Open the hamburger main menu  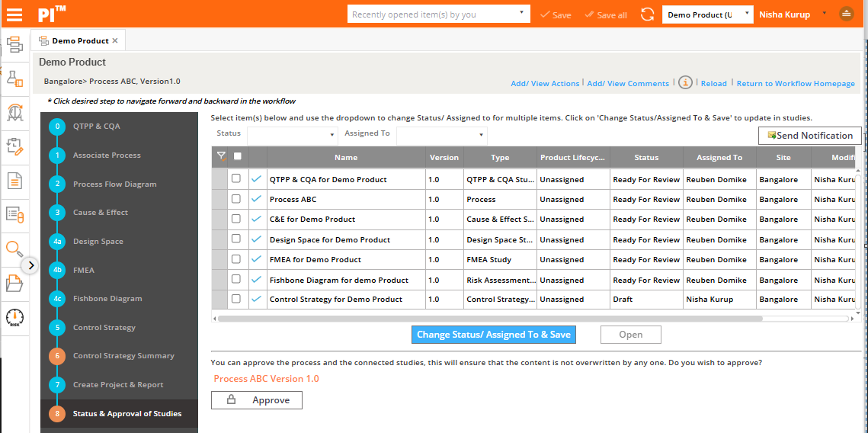pyautogui.click(x=14, y=14)
